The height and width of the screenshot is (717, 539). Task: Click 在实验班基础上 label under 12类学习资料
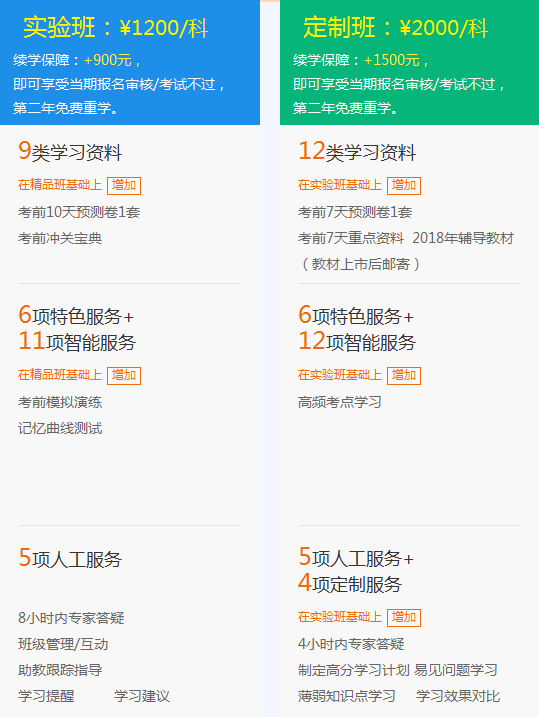tap(340, 185)
